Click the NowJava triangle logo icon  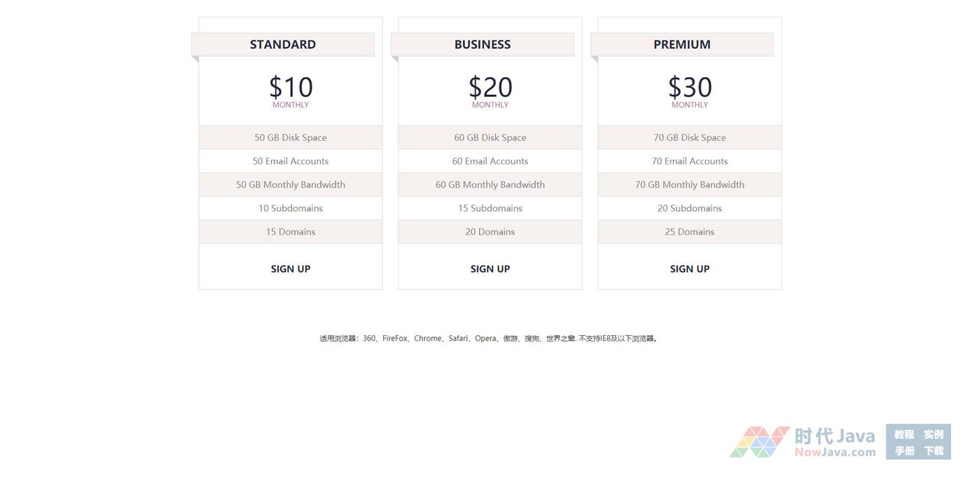[759, 442]
